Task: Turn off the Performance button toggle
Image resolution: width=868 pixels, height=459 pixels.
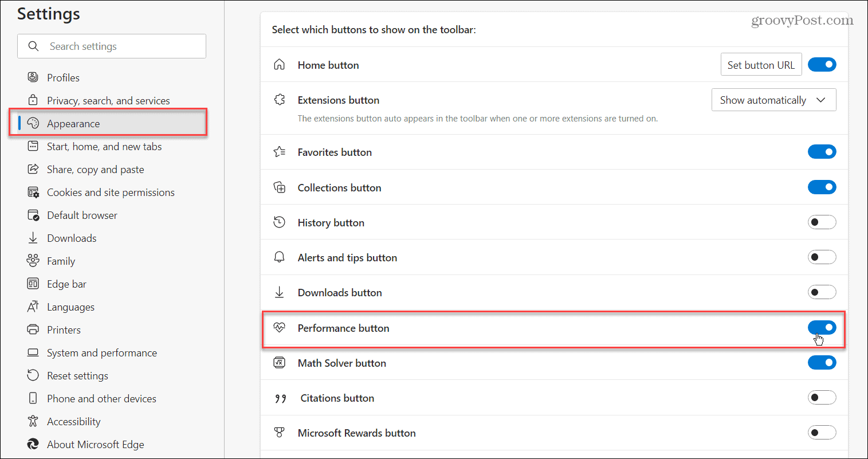Action: coord(822,327)
